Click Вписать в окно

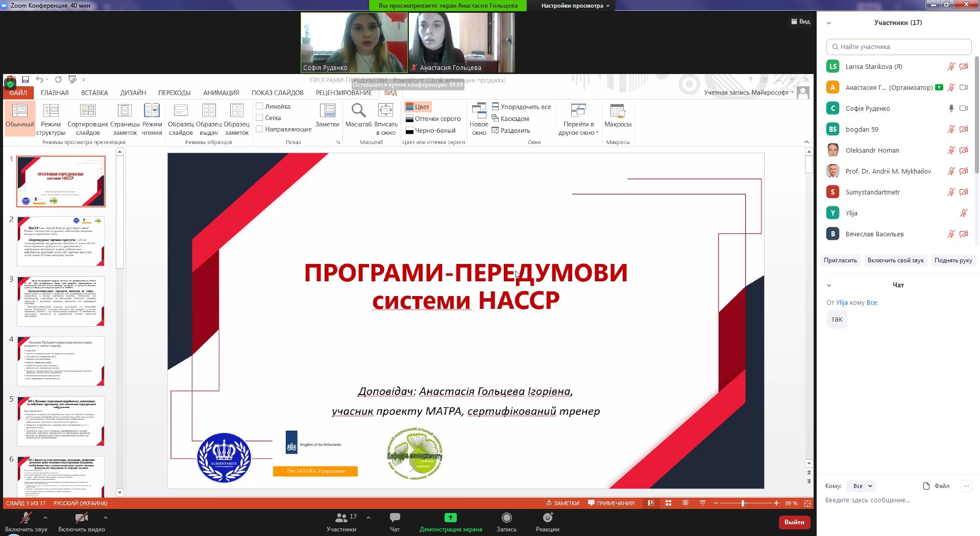point(386,119)
